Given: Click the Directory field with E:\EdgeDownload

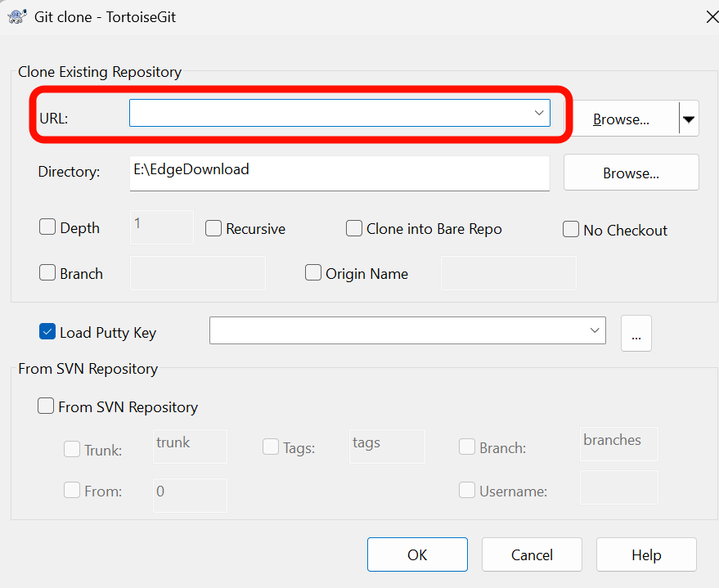Looking at the screenshot, I should (x=339, y=173).
